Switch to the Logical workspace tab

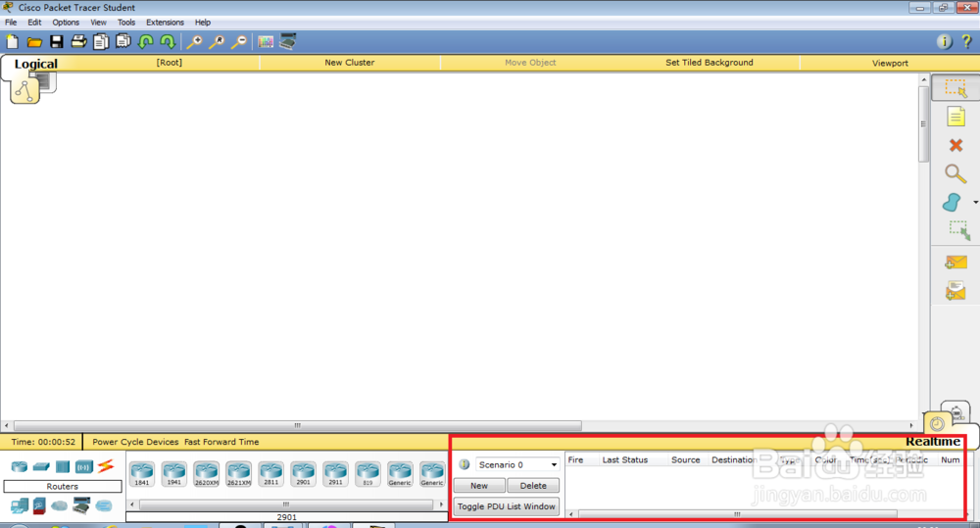click(x=35, y=64)
